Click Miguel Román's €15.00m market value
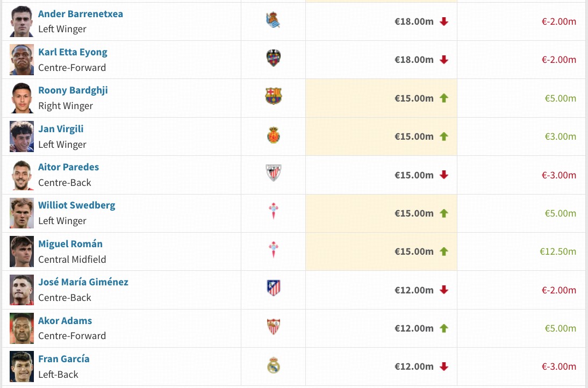The width and height of the screenshot is (588, 388). pos(413,252)
